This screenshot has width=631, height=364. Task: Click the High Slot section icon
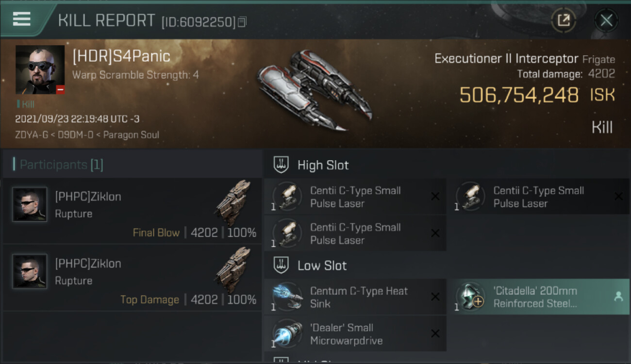pyautogui.click(x=281, y=165)
